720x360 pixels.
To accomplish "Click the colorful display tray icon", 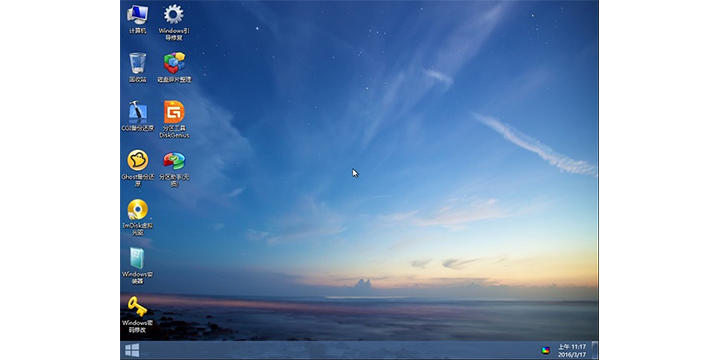I will tap(545, 350).
